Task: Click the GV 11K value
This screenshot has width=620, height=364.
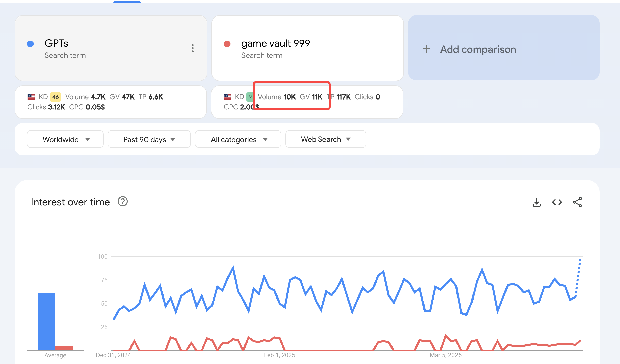Action: tap(317, 97)
